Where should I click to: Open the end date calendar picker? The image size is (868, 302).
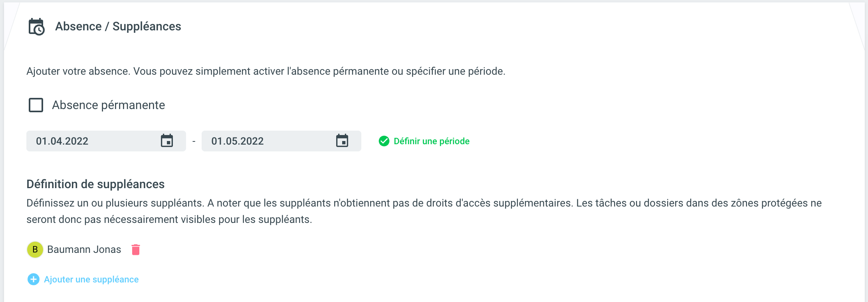(342, 141)
